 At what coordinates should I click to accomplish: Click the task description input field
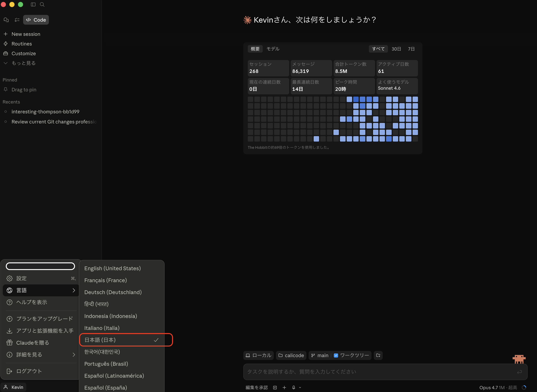coord(380,372)
